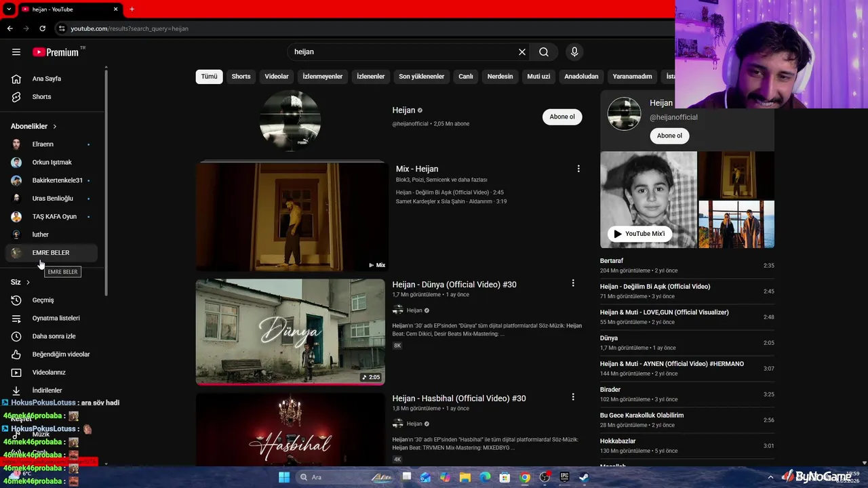
Task: Open the YouTube hamburger guide menu
Action: coord(16,52)
